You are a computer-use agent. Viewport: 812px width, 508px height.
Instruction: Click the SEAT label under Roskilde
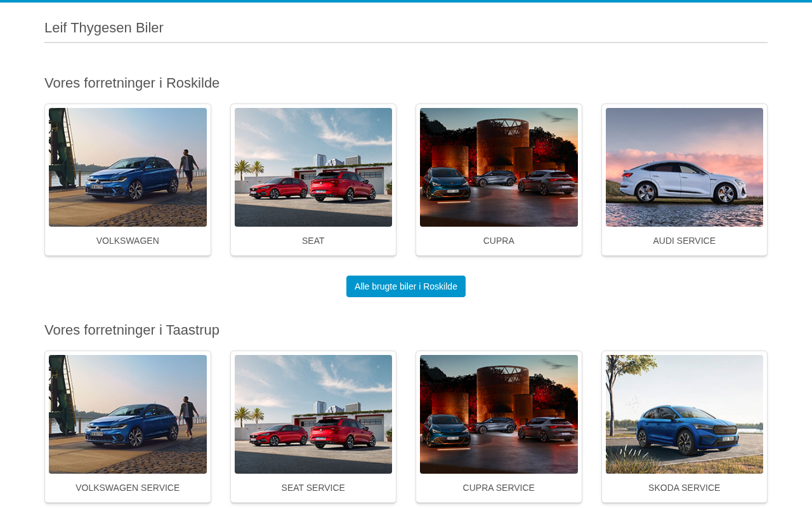click(x=313, y=241)
